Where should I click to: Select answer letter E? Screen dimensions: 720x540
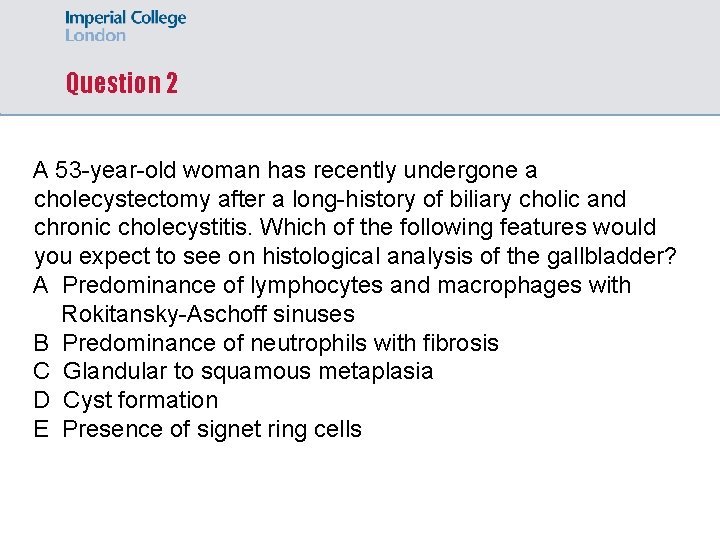point(41,430)
